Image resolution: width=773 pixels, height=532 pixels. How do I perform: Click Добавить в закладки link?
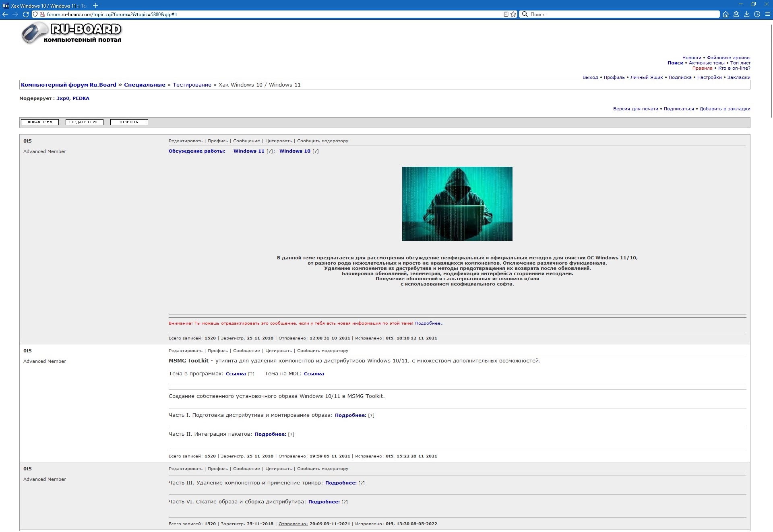click(x=725, y=109)
